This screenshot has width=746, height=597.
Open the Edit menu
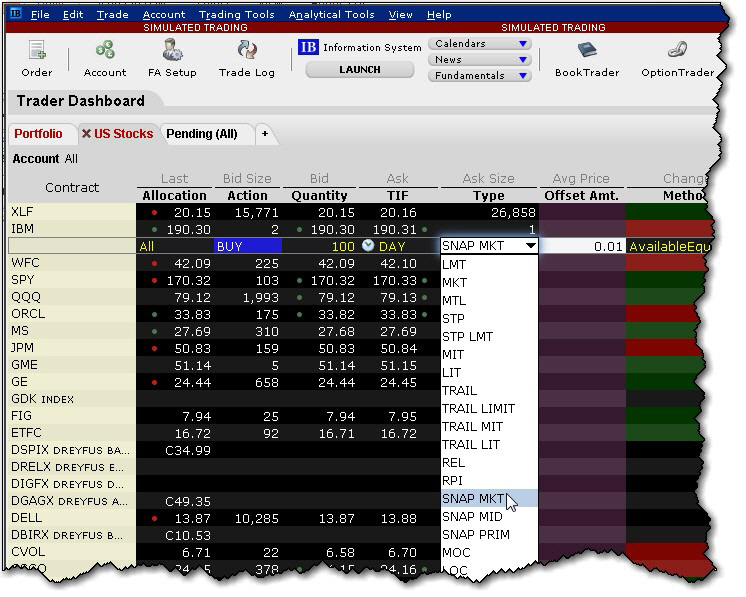(73, 15)
